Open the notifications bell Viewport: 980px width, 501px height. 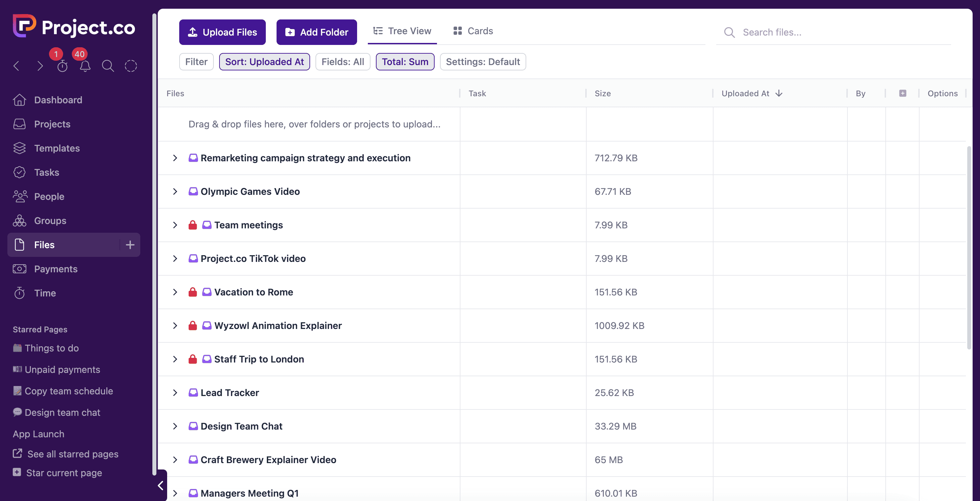tap(85, 66)
